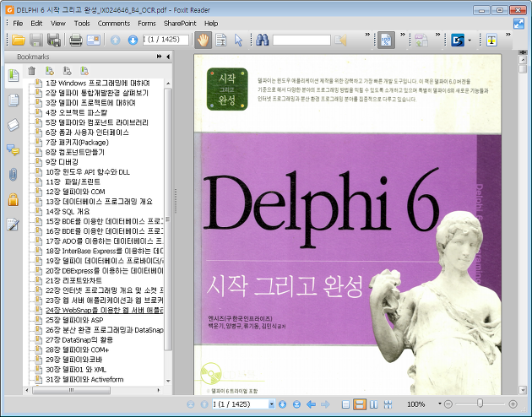The width and height of the screenshot is (532, 417).
Task: Select continuous page view mode
Action: [x=360, y=404]
